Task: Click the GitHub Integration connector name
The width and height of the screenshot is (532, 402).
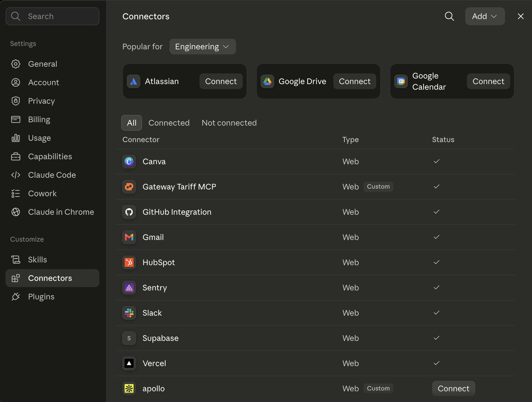Action: tap(177, 212)
